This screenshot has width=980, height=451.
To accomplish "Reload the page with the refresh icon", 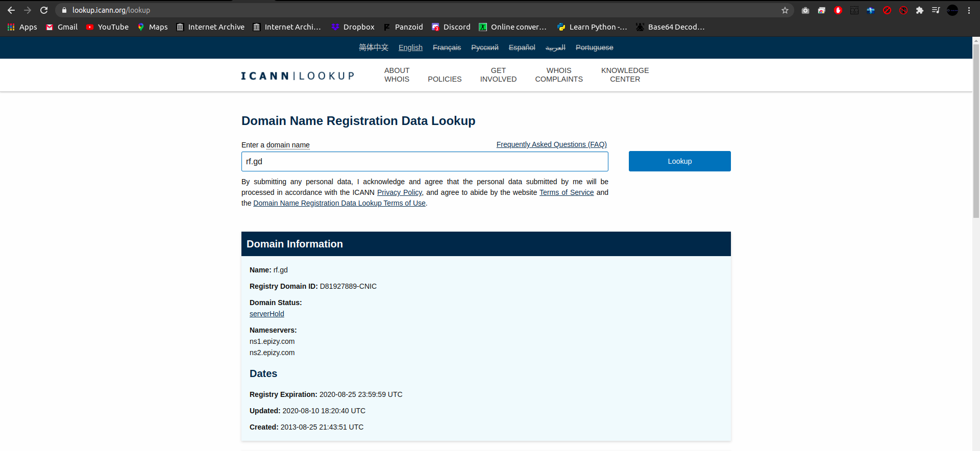I will pyautogui.click(x=44, y=10).
